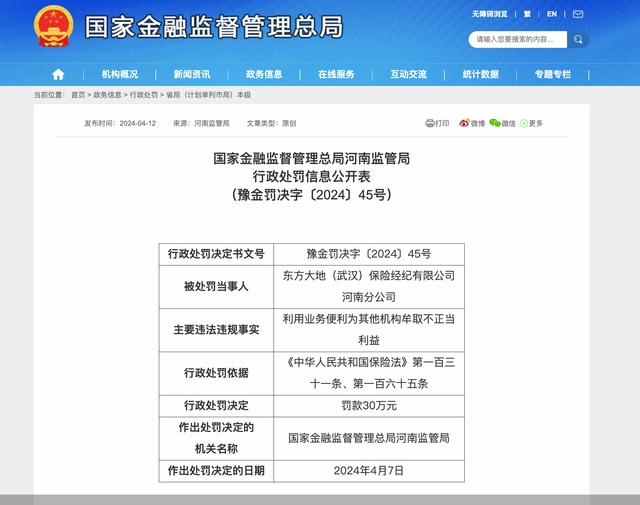Open the home icon in navigation bar
The height and width of the screenshot is (505, 640).
tap(58, 74)
